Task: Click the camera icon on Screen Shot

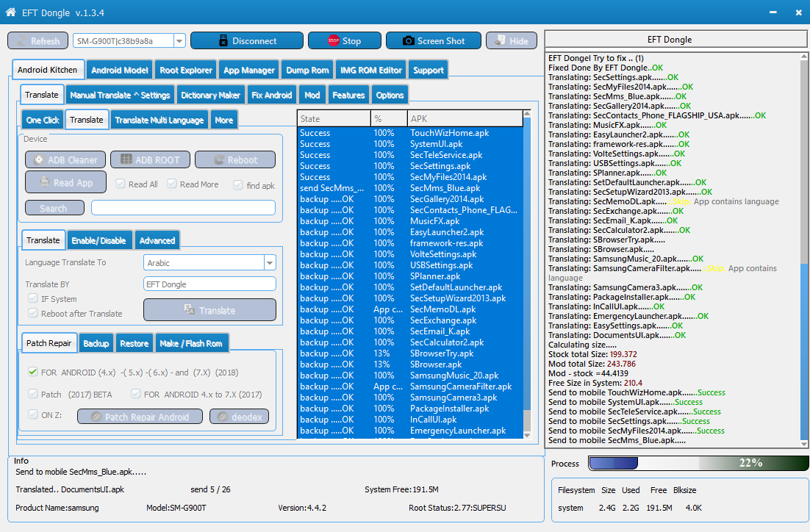Action: (x=408, y=40)
